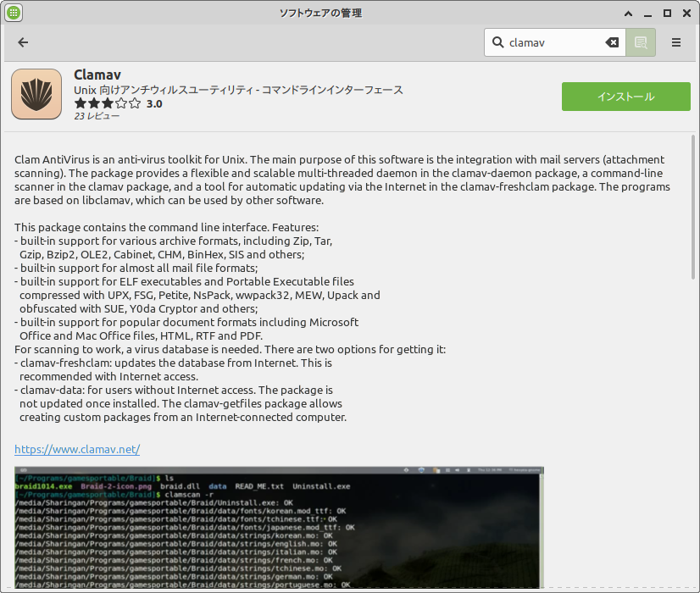Click the Clamav shell app icon
This screenshot has height=593, width=700.
click(x=36, y=94)
